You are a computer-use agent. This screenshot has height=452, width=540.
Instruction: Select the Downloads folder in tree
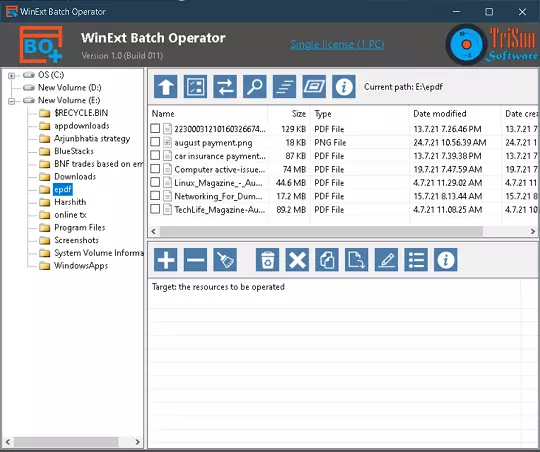coord(75,177)
